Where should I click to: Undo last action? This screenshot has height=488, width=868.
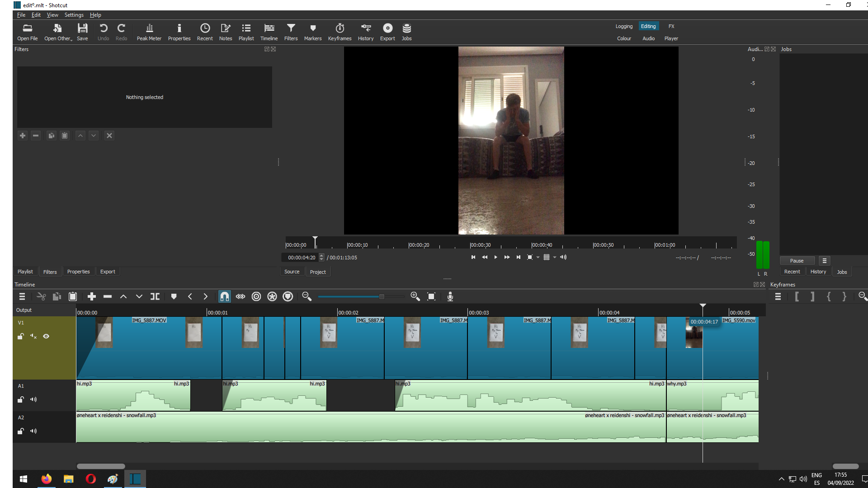coord(103,32)
